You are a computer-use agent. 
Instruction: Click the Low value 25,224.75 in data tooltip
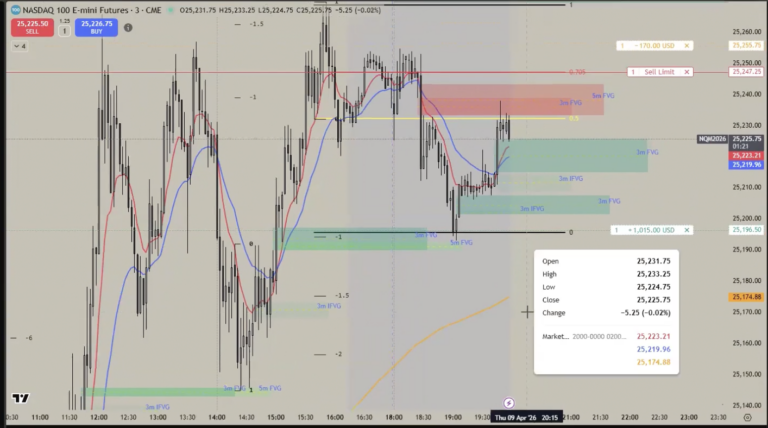click(653, 287)
